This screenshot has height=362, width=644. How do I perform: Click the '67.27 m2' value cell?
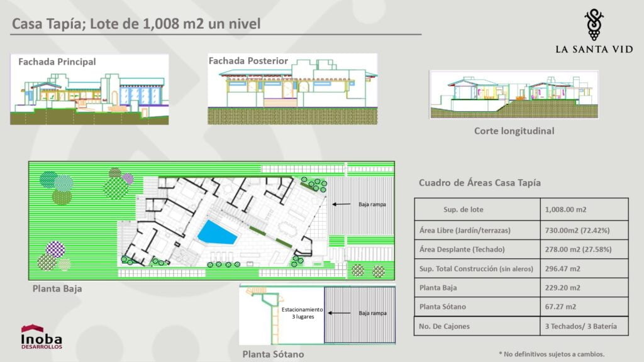tap(584, 307)
